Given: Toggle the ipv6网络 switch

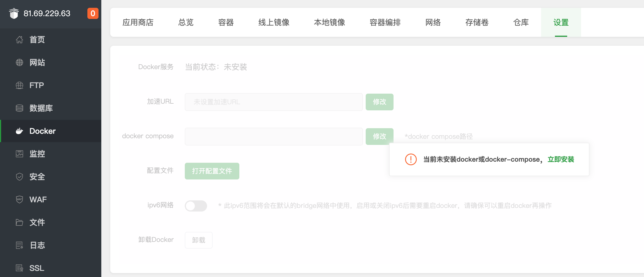Looking at the screenshot, I should coord(196,206).
